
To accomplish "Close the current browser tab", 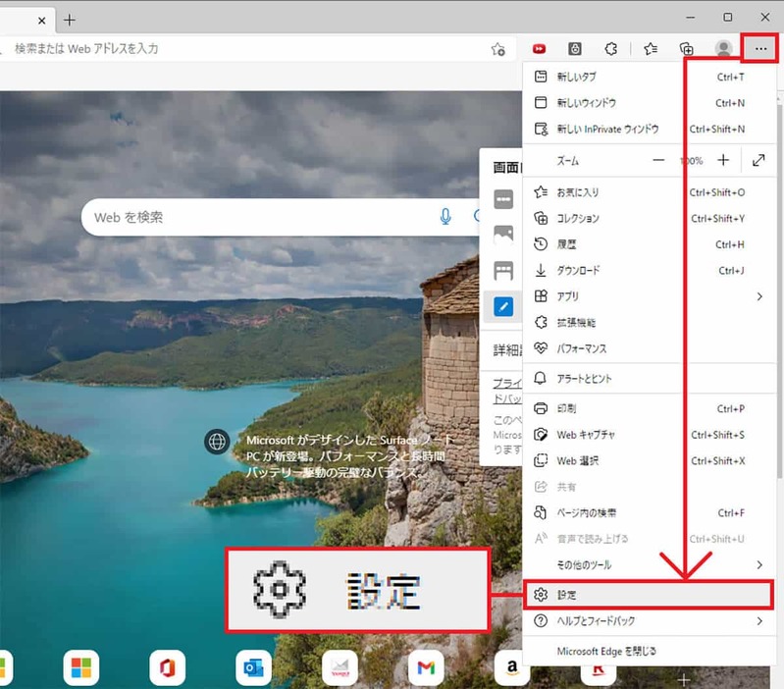I will pyautogui.click(x=42, y=21).
